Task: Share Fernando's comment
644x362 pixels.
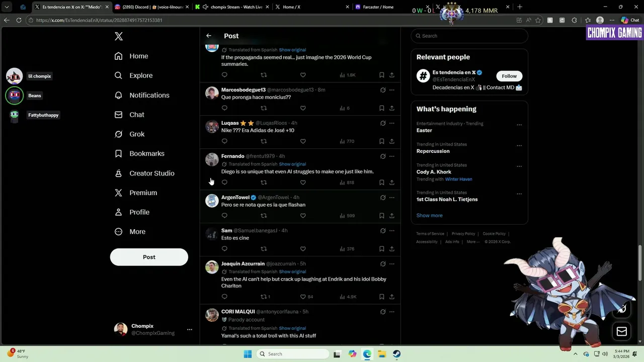Action: 391,183
